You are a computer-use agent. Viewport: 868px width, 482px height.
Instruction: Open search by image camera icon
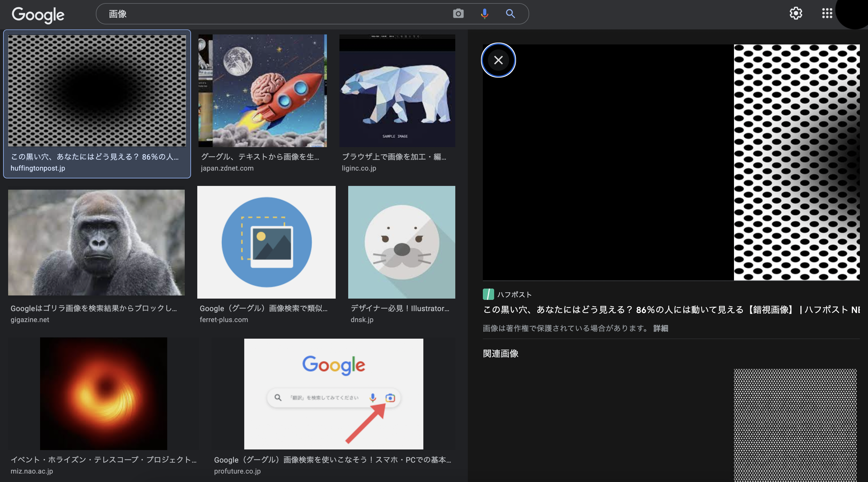(458, 14)
